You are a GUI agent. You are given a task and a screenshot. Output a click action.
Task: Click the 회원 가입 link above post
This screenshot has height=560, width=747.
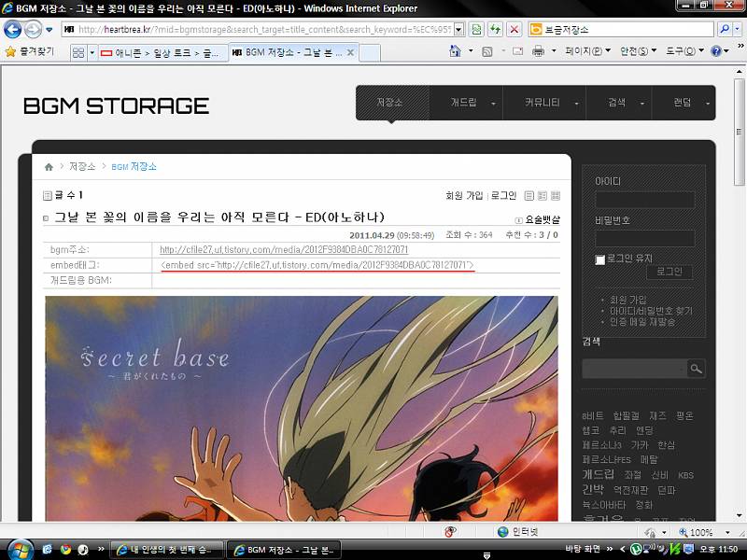tap(464, 196)
